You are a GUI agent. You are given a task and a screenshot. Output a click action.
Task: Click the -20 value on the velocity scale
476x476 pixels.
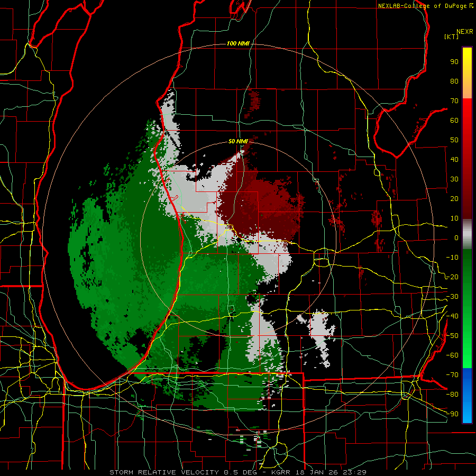(452, 277)
